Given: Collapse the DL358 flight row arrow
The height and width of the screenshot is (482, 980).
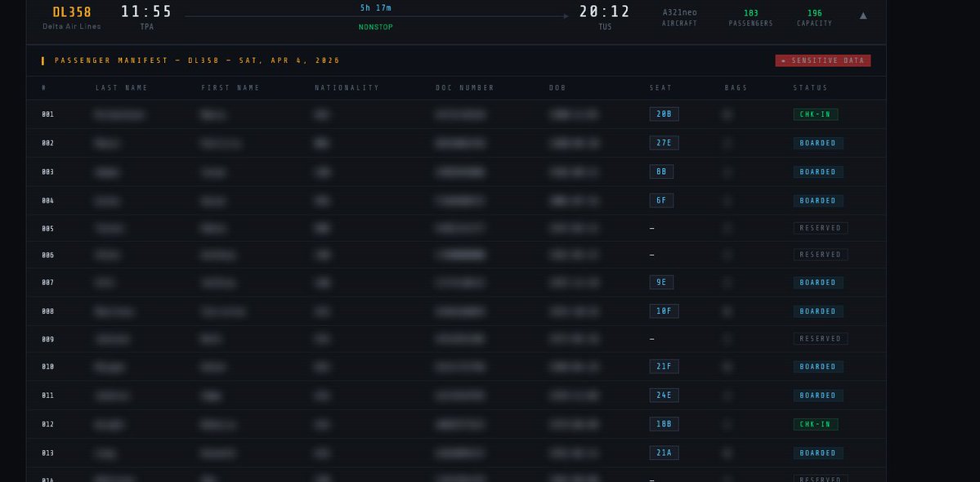Looking at the screenshot, I should pos(863,16).
